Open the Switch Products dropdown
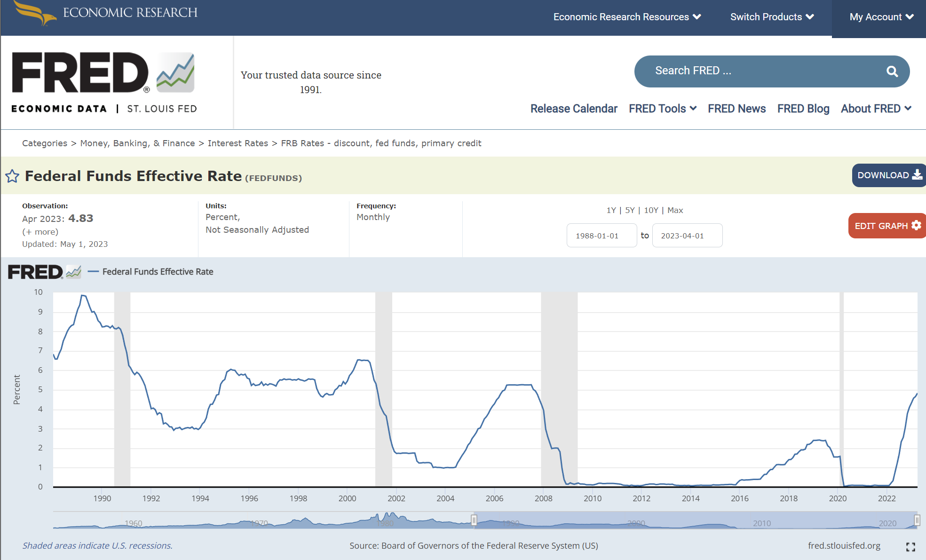 772,17
